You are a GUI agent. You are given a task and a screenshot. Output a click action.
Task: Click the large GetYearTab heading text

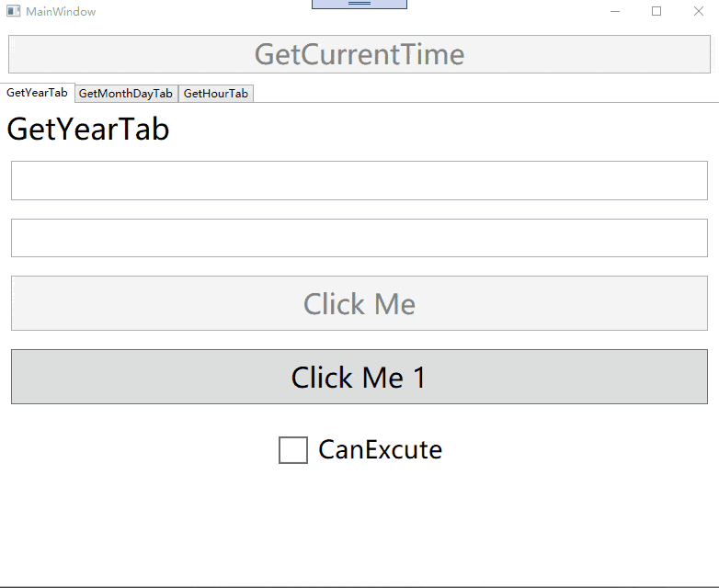(88, 130)
